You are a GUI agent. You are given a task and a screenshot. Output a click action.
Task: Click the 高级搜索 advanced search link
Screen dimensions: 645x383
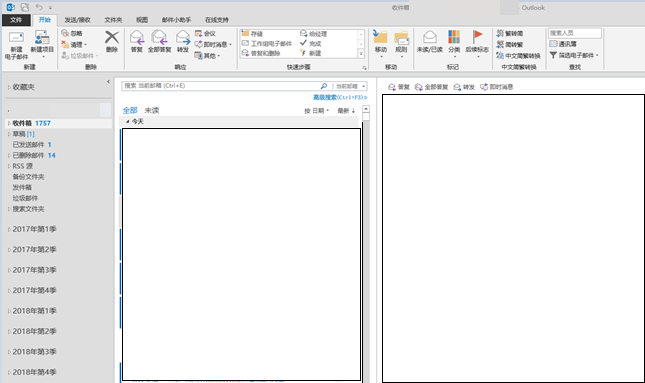340,97
